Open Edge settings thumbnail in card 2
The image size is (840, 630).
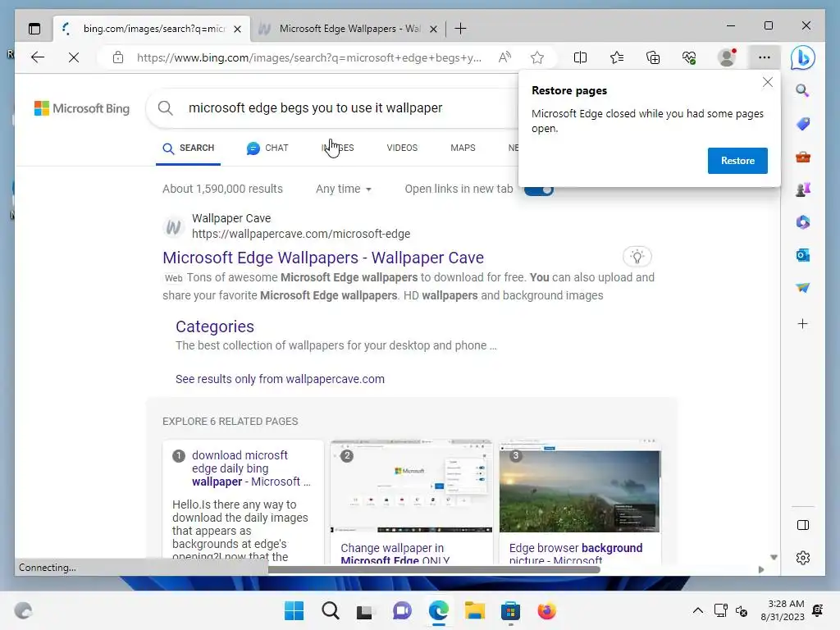[411, 486]
